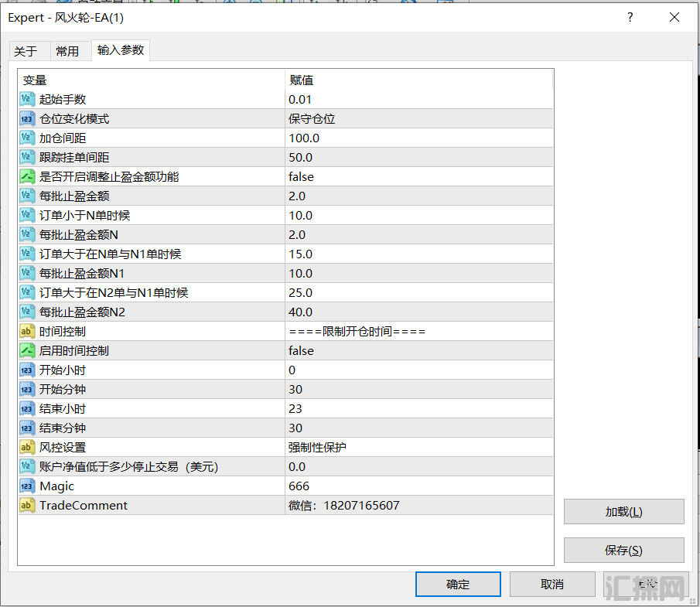Click the 赋值 column header
Viewport: 700px width, 607px height.
(418, 80)
